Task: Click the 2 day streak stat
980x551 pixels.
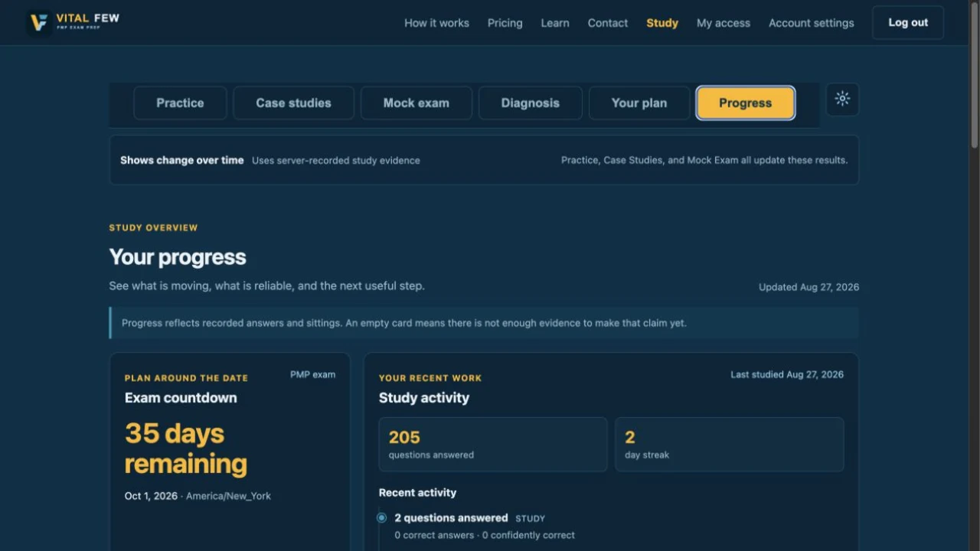Action: 730,445
